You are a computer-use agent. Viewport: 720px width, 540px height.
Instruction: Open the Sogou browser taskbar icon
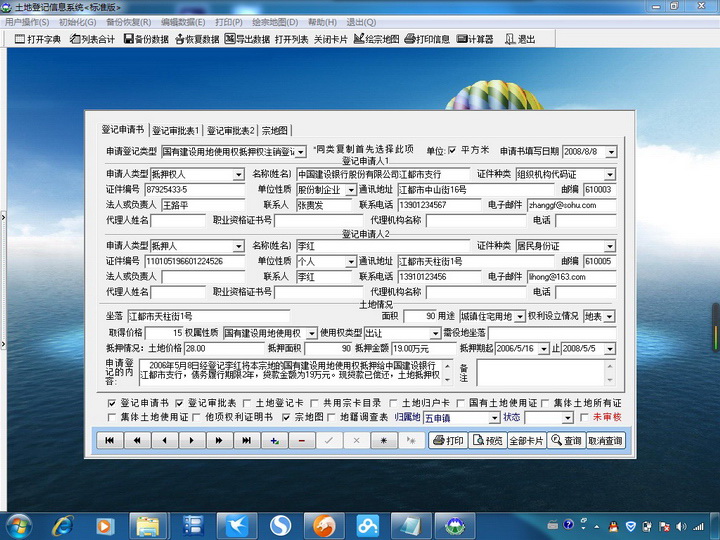click(x=280, y=526)
